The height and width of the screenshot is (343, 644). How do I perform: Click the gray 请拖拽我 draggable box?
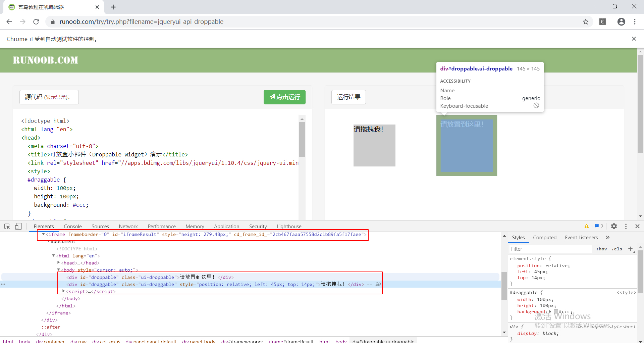374,145
